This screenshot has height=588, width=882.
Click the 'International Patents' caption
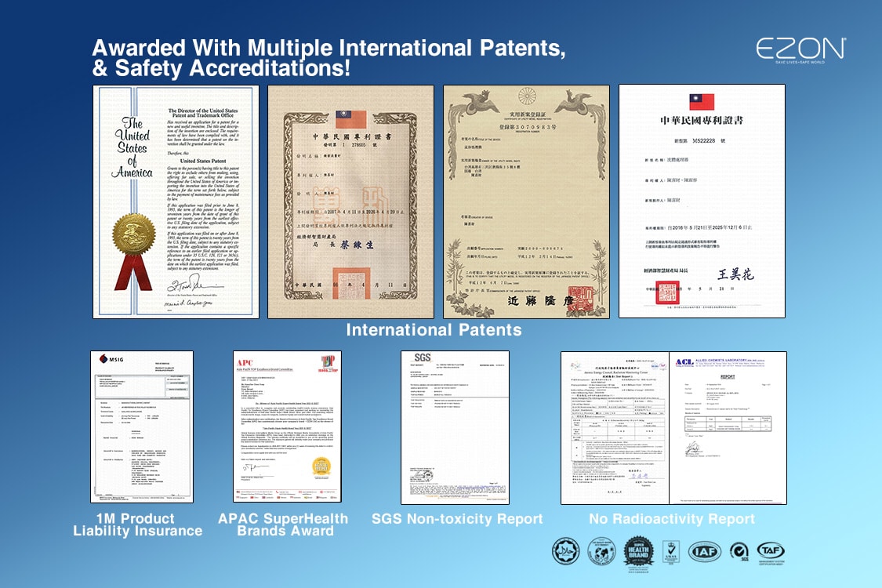pos(434,330)
